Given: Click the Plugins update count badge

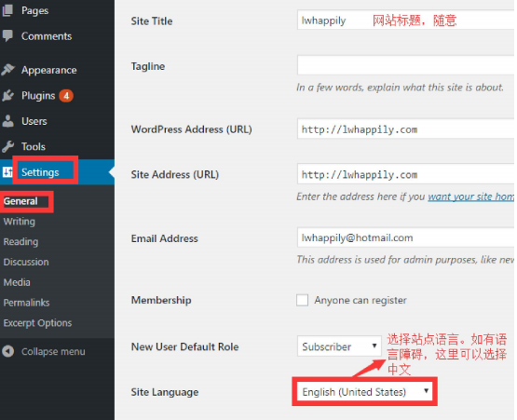Looking at the screenshot, I should click(66, 96).
